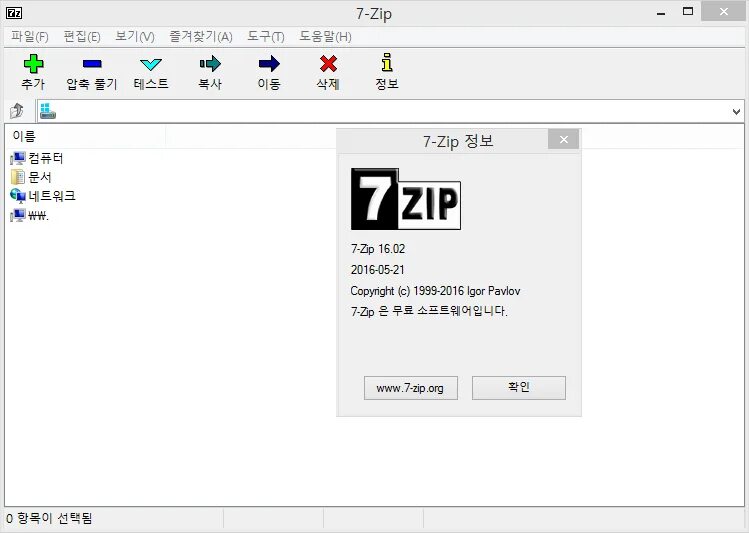
Task: Click the www.7-zip.org button
Action: (x=411, y=388)
